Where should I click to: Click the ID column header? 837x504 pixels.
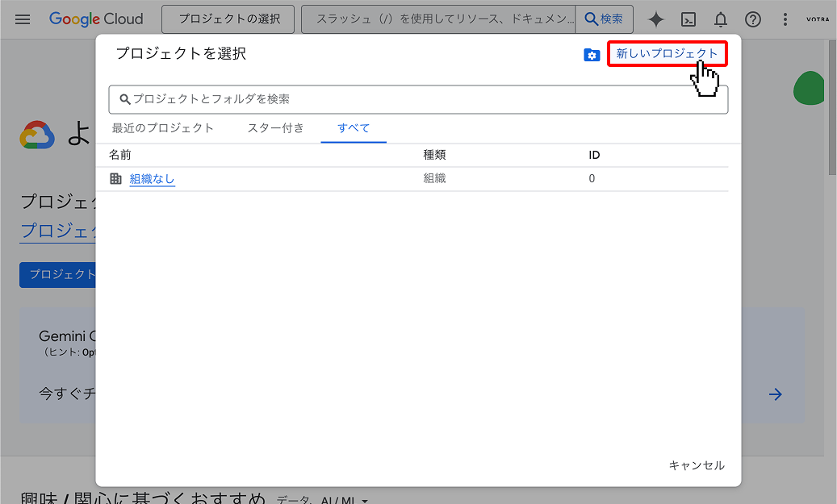[594, 155]
